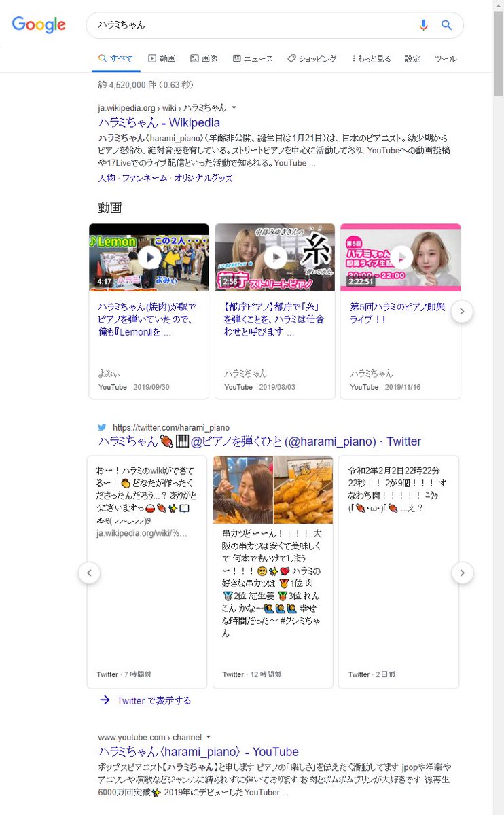Viewport: 504px width, 815px height.
Task: Click the 動画 section heading
Action: 109,207
